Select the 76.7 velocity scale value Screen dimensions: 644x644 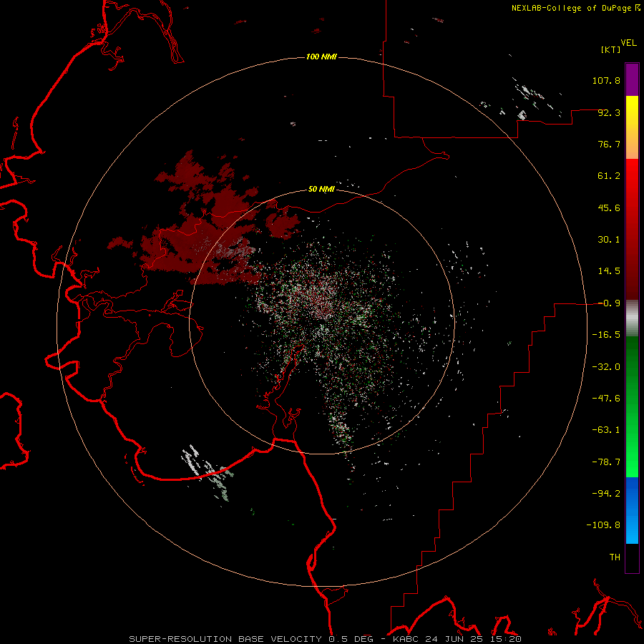point(609,144)
